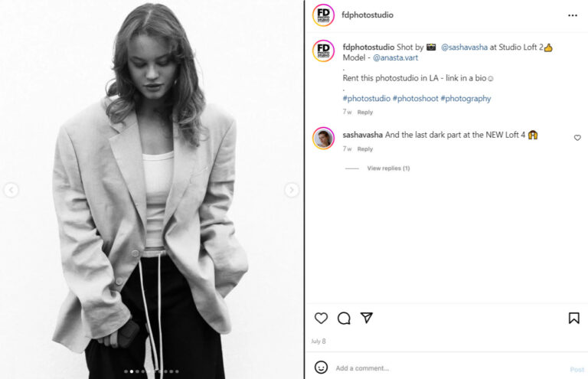Open the emoji picker
The height and width of the screenshot is (379, 588).
coord(322,368)
